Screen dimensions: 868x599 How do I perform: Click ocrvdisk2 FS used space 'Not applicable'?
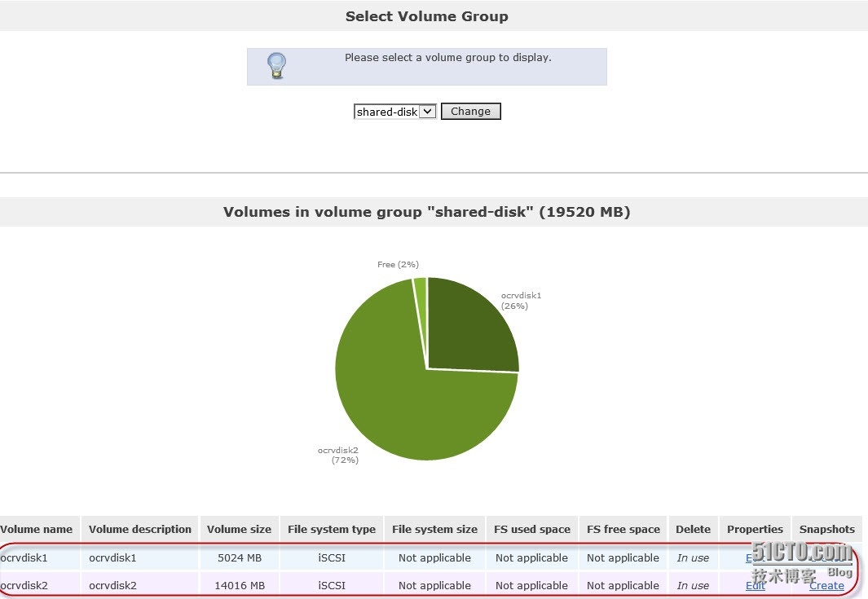tap(531, 585)
